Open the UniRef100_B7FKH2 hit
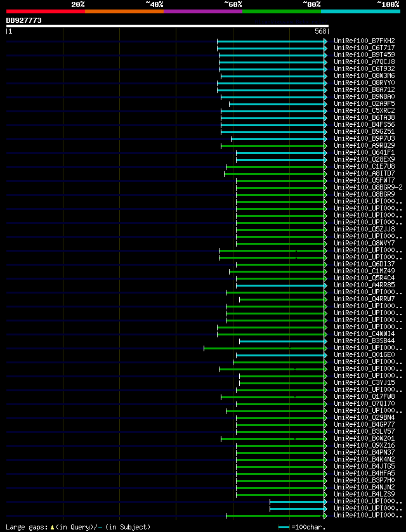The width and height of the screenshot is (406, 532). click(364, 41)
